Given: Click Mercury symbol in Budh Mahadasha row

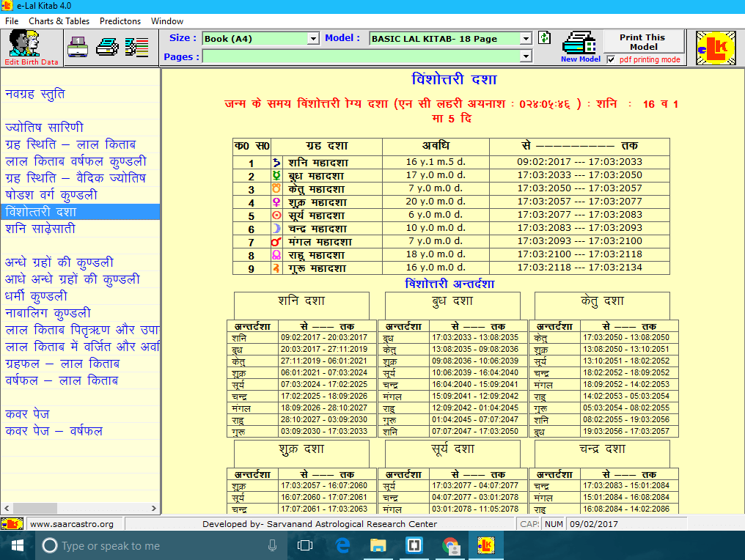Looking at the screenshot, I should (276, 175).
